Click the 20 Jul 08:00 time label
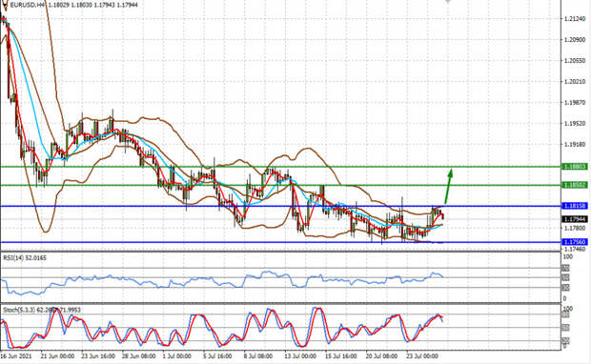Viewport: 591px width, 364px height. click(x=381, y=356)
